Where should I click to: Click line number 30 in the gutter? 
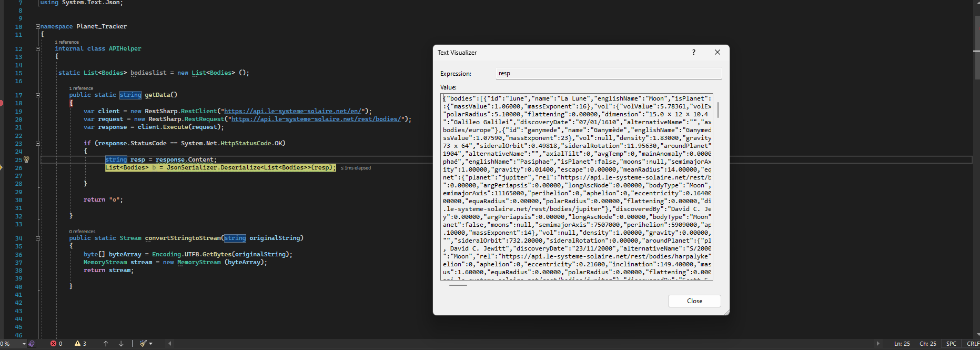18,200
